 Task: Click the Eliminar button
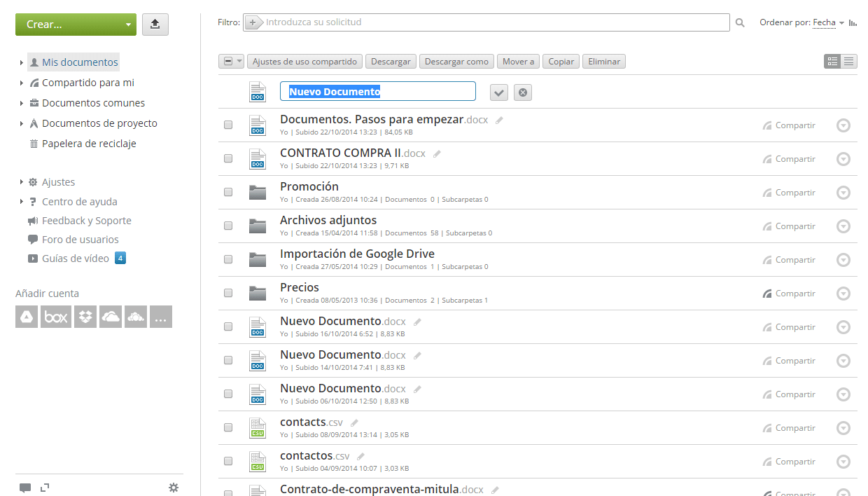(x=604, y=62)
